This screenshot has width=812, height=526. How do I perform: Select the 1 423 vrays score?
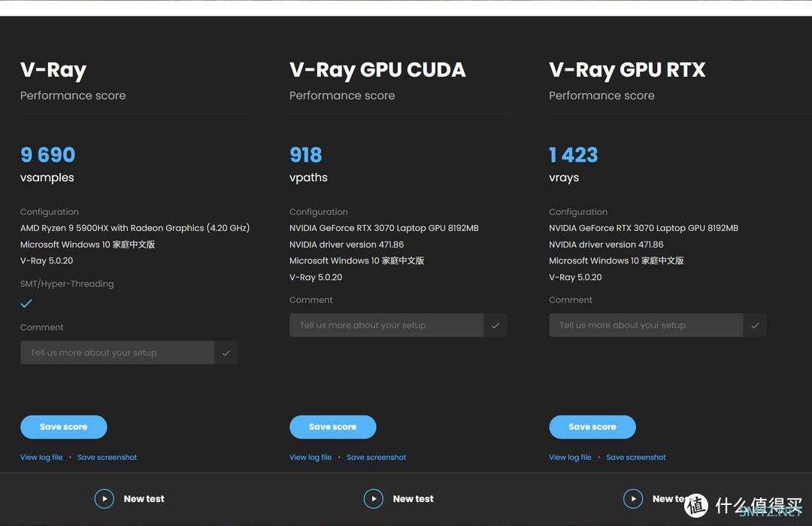pyautogui.click(x=573, y=155)
